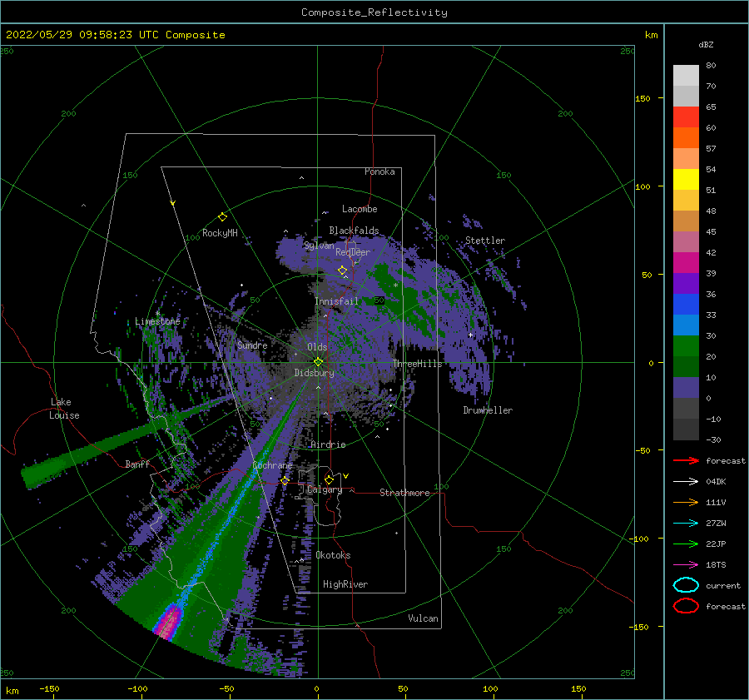Select the 33 dBZ light blue swatch
The width and height of the screenshot is (749, 700).
coord(686,325)
